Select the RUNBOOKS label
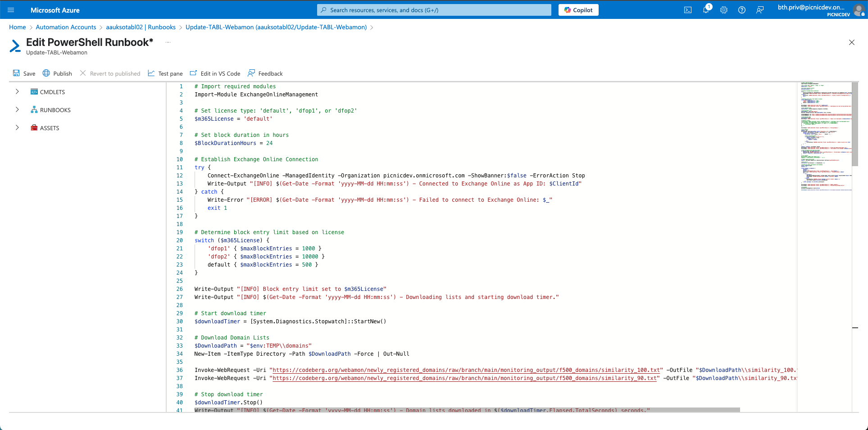The height and width of the screenshot is (430, 868). coord(55,110)
